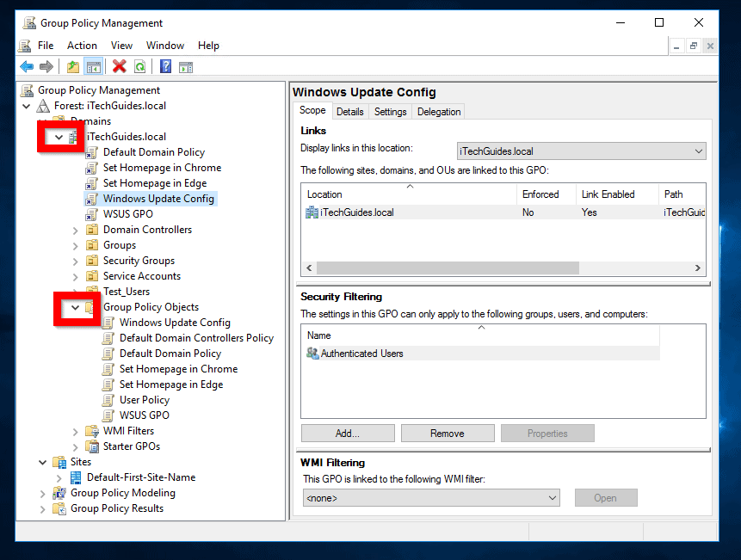Click the Security Groups OU folder icon
Screen dimensions: 741x560
92,261
